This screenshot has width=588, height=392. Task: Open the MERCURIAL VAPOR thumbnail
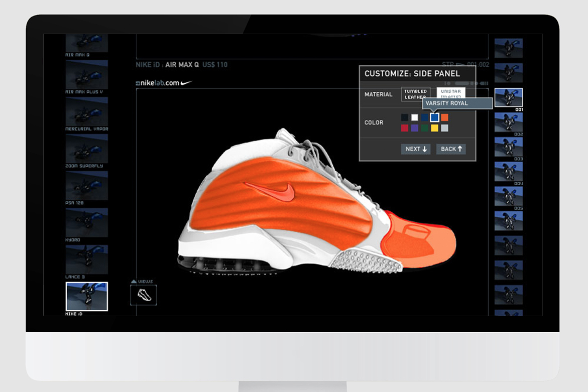click(x=87, y=111)
